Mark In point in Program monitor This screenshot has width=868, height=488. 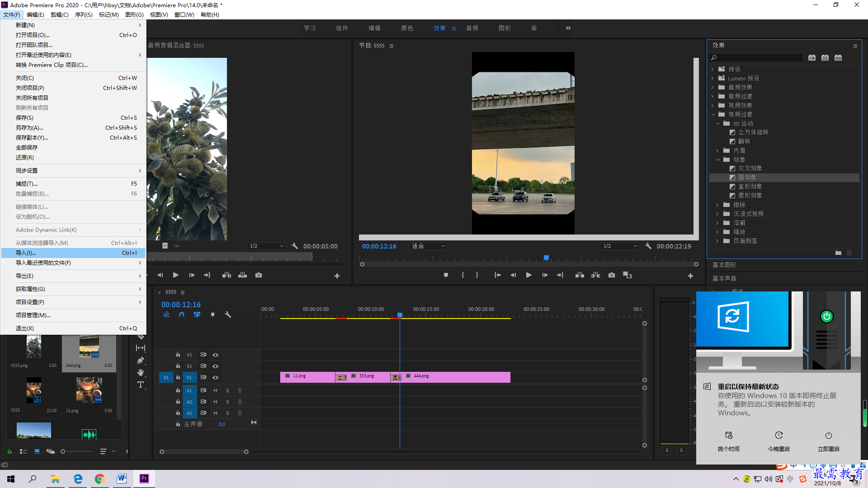click(x=462, y=275)
